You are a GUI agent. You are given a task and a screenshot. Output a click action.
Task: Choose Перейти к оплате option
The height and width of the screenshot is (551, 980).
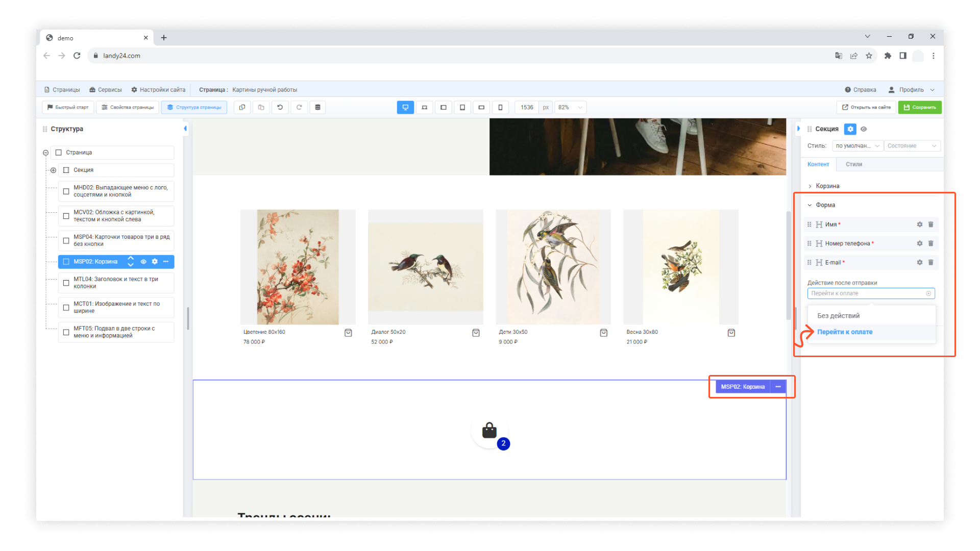click(x=871, y=332)
